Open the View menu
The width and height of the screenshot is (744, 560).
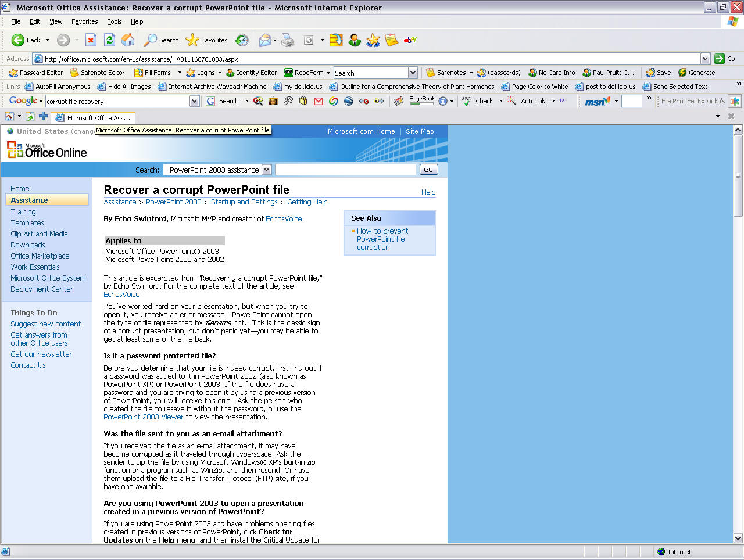(x=56, y=21)
